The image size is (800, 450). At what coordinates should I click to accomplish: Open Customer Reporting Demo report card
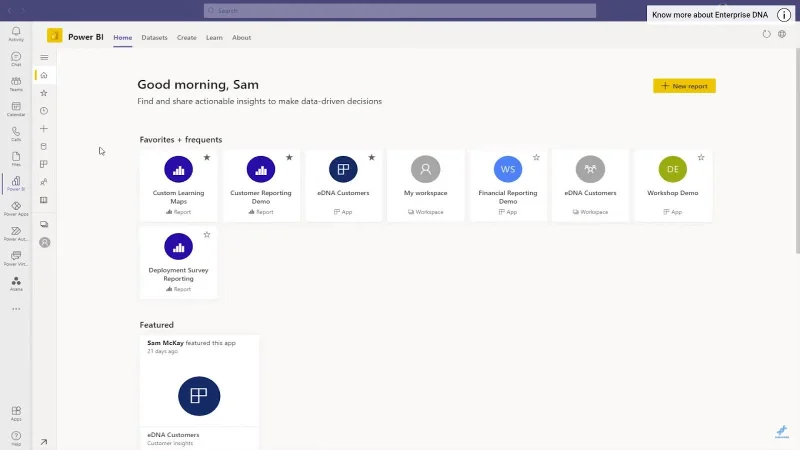click(261, 185)
